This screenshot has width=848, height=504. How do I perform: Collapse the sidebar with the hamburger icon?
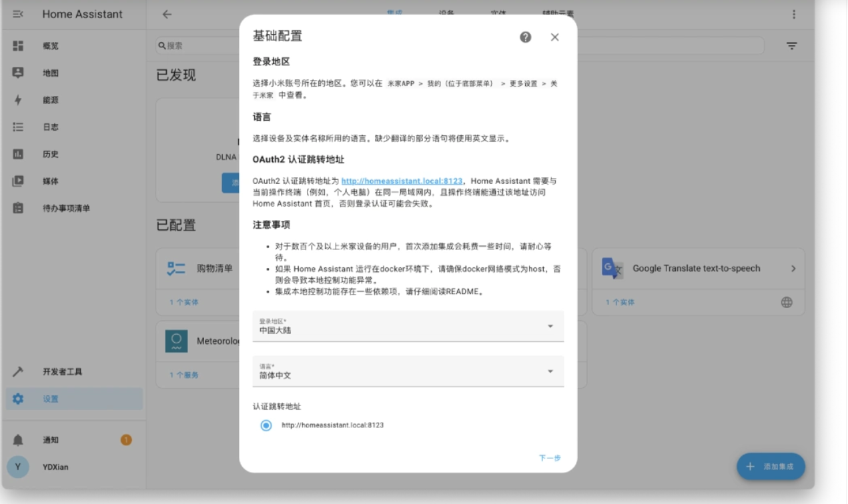click(x=18, y=14)
